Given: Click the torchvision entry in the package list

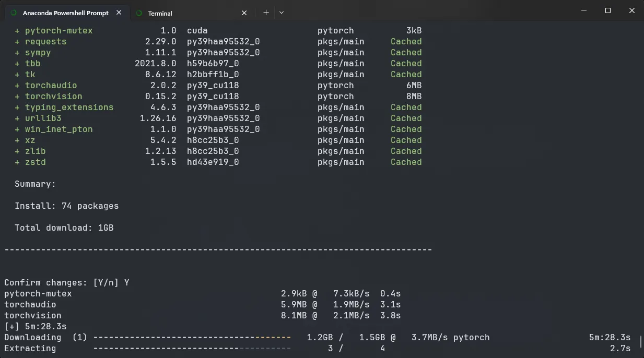Looking at the screenshot, I should click(x=53, y=97).
